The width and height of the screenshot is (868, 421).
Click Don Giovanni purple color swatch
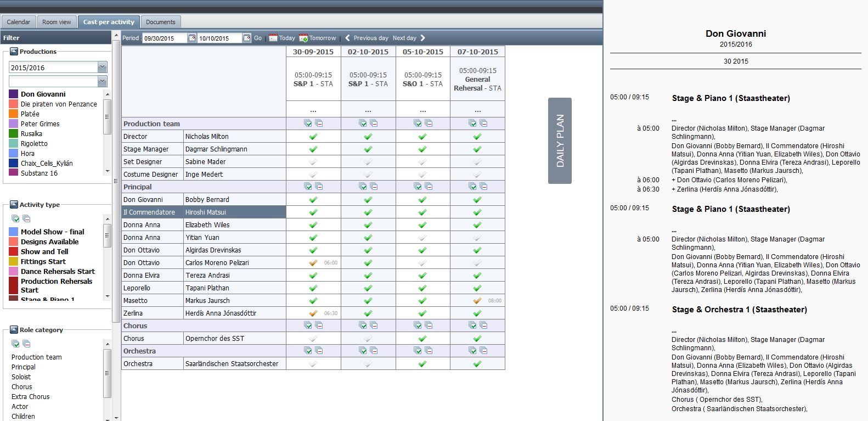point(14,94)
